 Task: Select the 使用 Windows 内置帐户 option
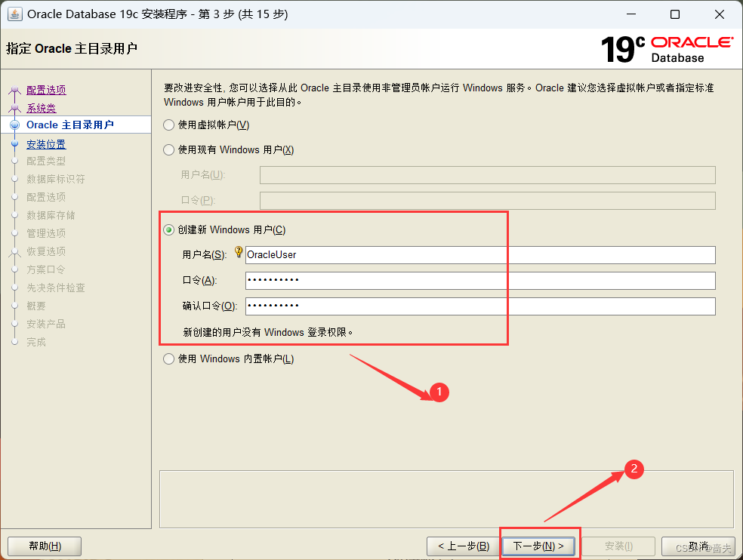168,358
